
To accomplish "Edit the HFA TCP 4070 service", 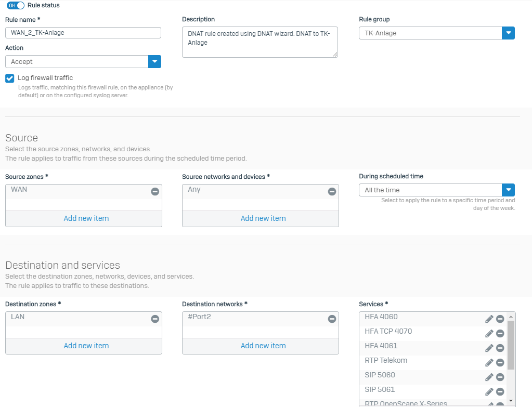I will click(489, 333).
